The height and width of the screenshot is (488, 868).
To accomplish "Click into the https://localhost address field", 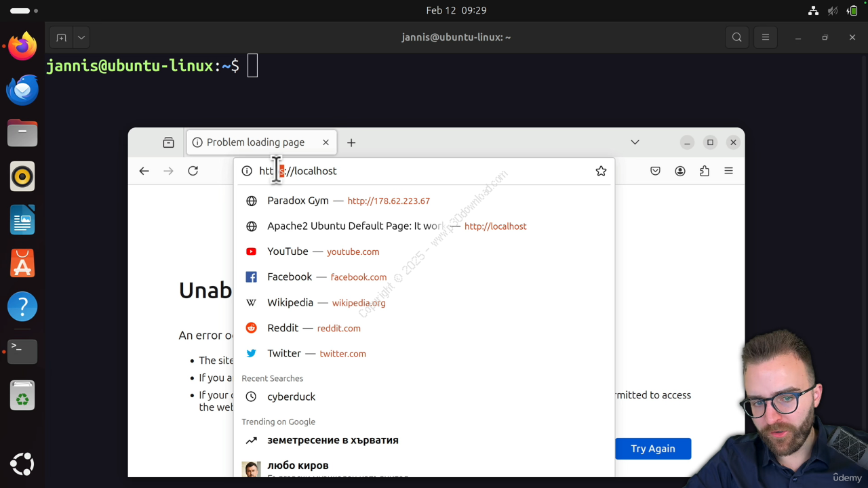I will [424, 171].
